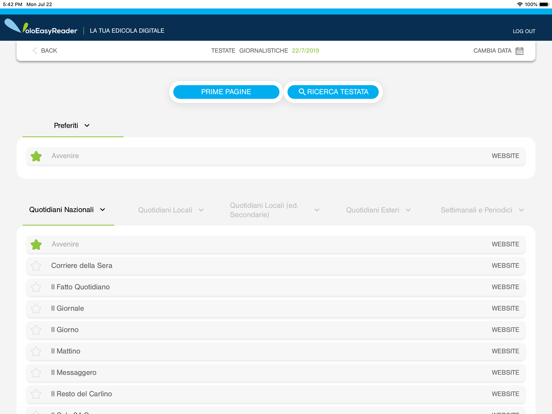Open Quotidiani Locali (ed. Secondarie) tab
The width and height of the screenshot is (552, 414).
[x=264, y=210]
